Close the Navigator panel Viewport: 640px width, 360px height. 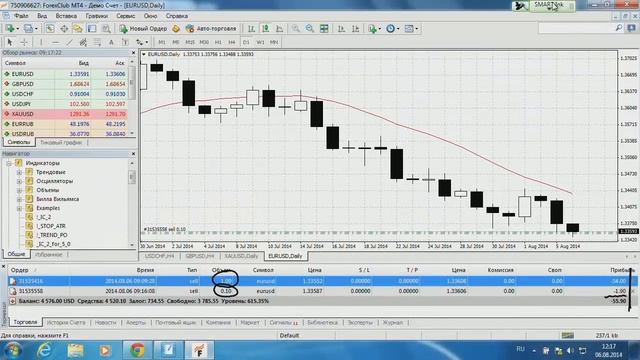click(x=133, y=153)
